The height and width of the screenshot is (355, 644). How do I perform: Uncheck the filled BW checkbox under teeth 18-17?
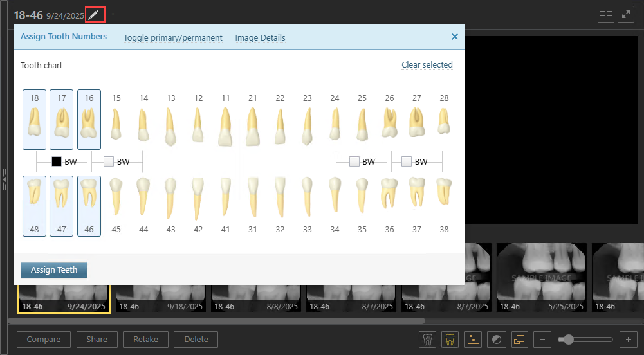point(57,162)
